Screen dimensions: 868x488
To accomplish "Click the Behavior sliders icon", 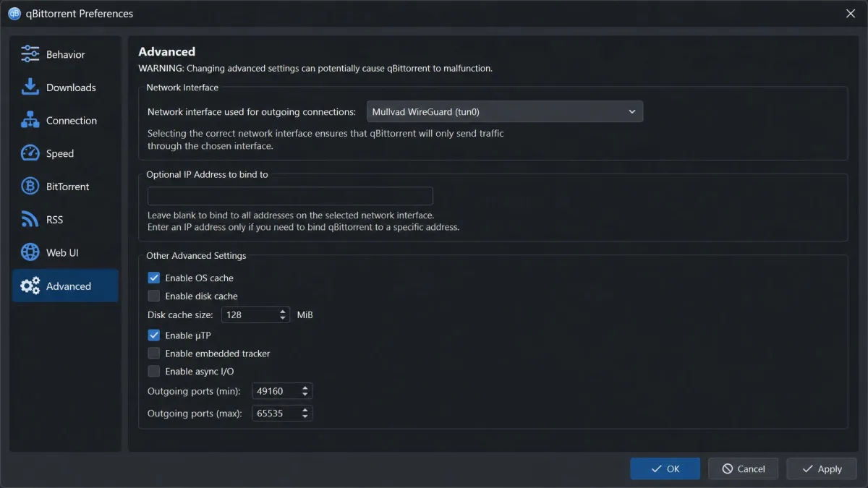I will click(x=30, y=54).
